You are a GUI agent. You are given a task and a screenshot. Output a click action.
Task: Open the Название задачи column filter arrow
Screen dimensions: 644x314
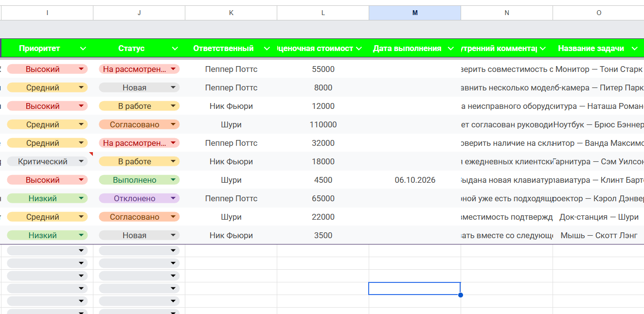click(x=634, y=49)
